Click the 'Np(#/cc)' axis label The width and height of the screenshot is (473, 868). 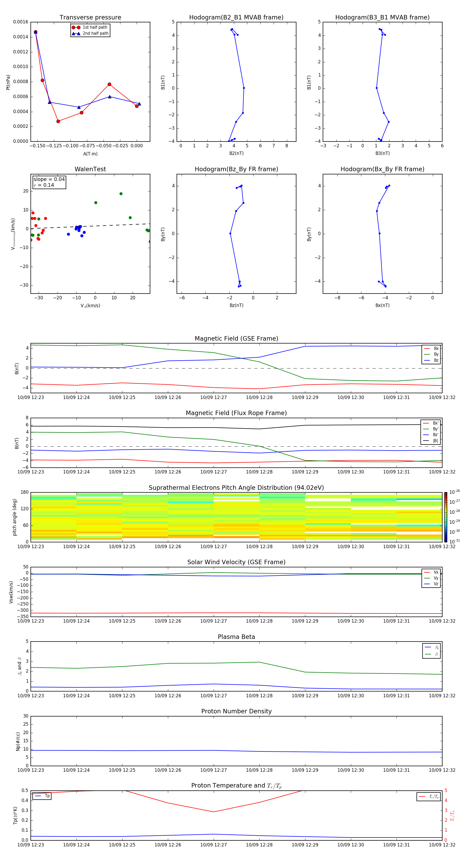click(18, 741)
